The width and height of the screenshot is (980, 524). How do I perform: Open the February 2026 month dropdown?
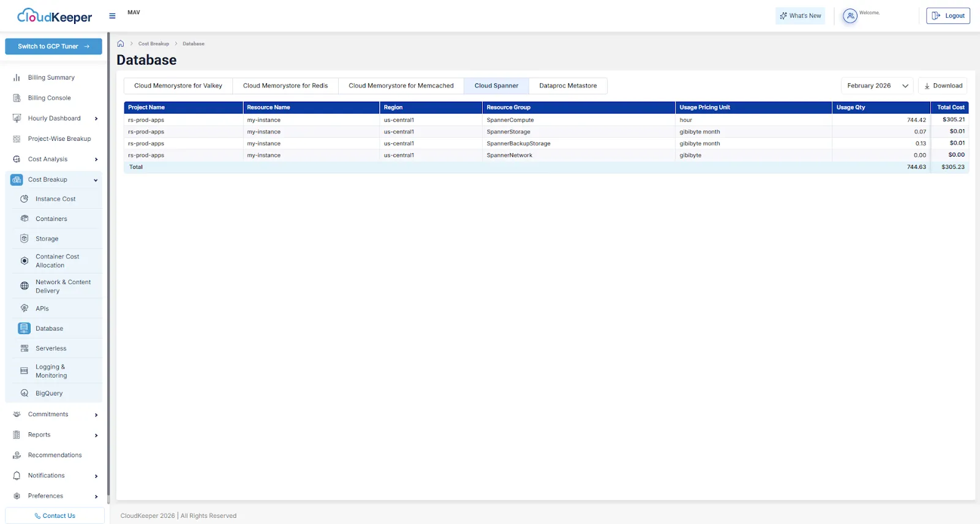(x=877, y=86)
